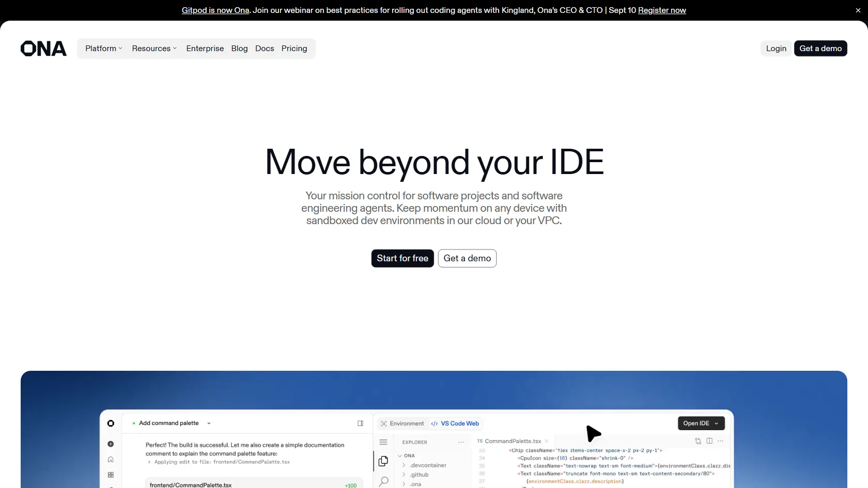Click the Register now link
The width and height of the screenshot is (868, 488).
(x=662, y=10)
